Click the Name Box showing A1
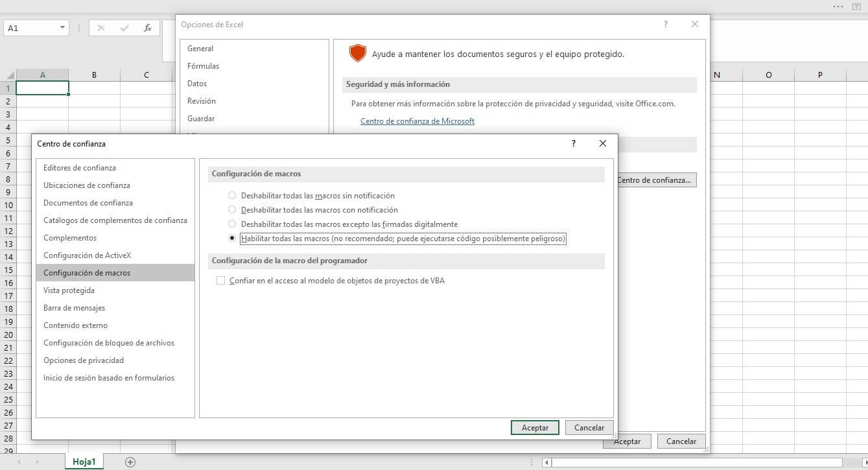The width and height of the screenshot is (868, 470). point(31,28)
